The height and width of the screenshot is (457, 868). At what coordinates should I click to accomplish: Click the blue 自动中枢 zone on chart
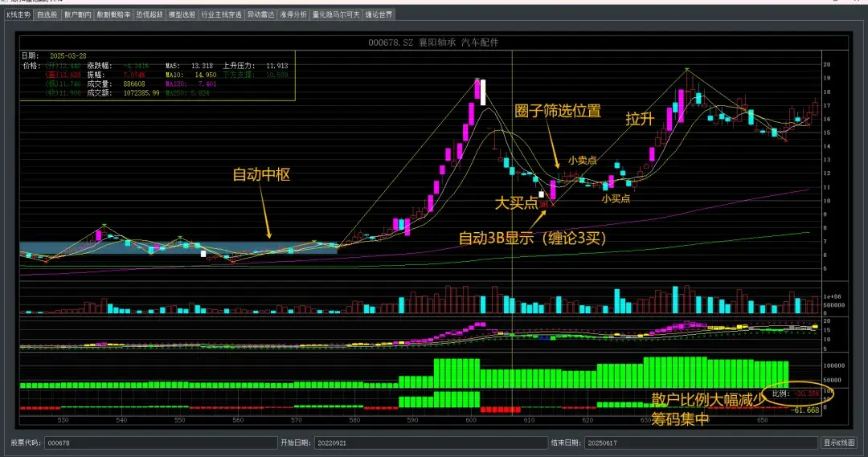177,247
